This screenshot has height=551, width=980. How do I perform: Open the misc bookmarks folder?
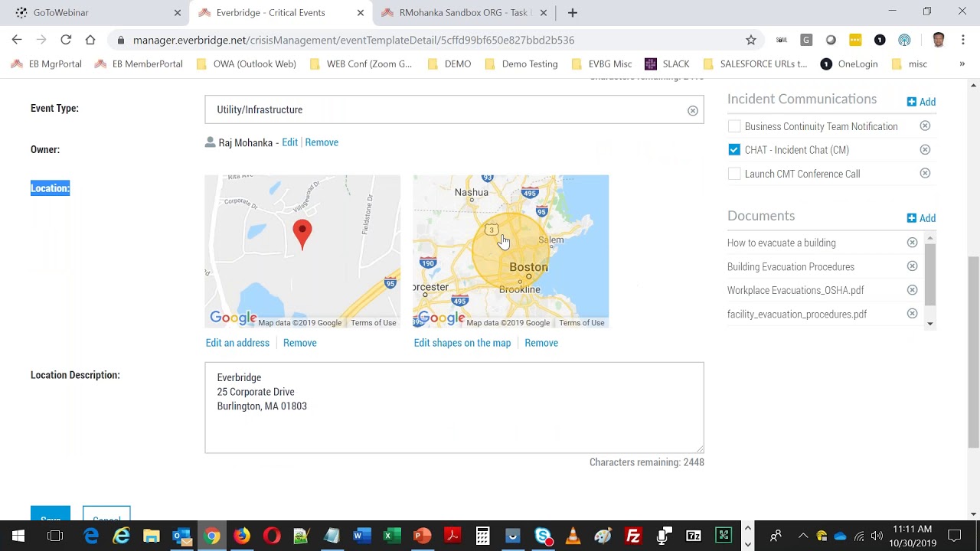[910, 64]
